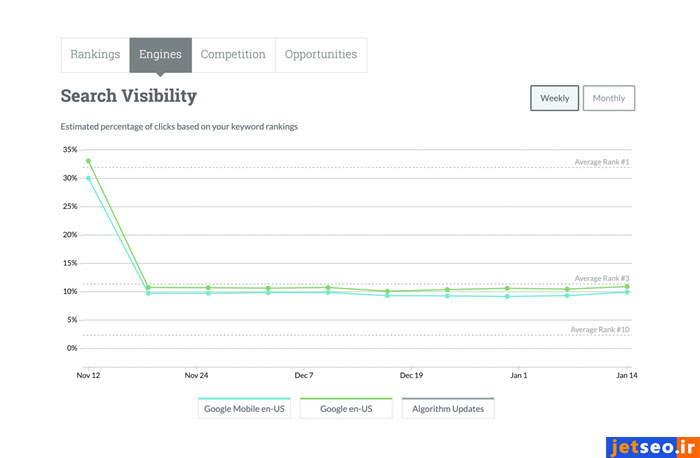Click teal line's last point at Jan 14
The image size is (700, 458).
pos(627,292)
